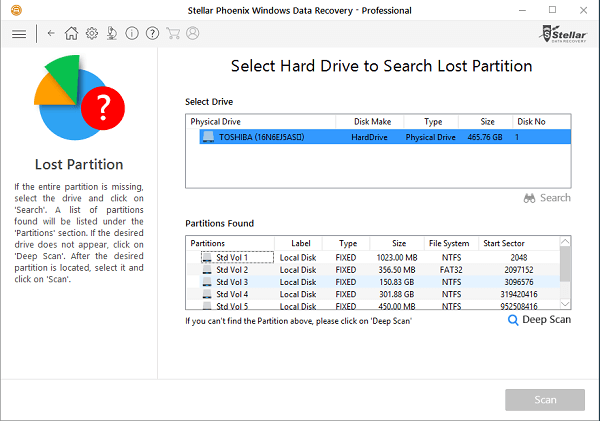The width and height of the screenshot is (600, 421).
Task: Click the 1023.00 MB size cell
Action: point(397,258)
